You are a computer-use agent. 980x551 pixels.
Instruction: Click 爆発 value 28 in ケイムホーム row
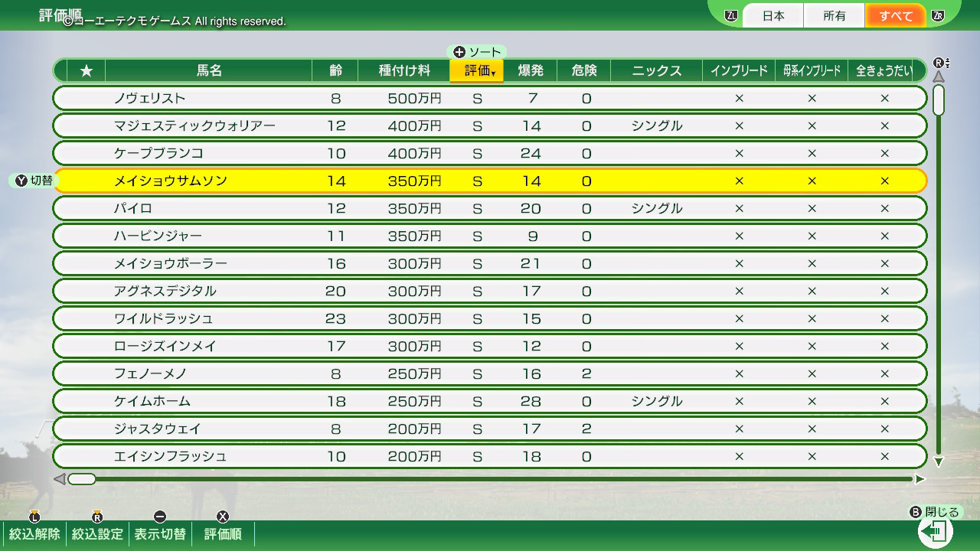click(x=531, y=402)
